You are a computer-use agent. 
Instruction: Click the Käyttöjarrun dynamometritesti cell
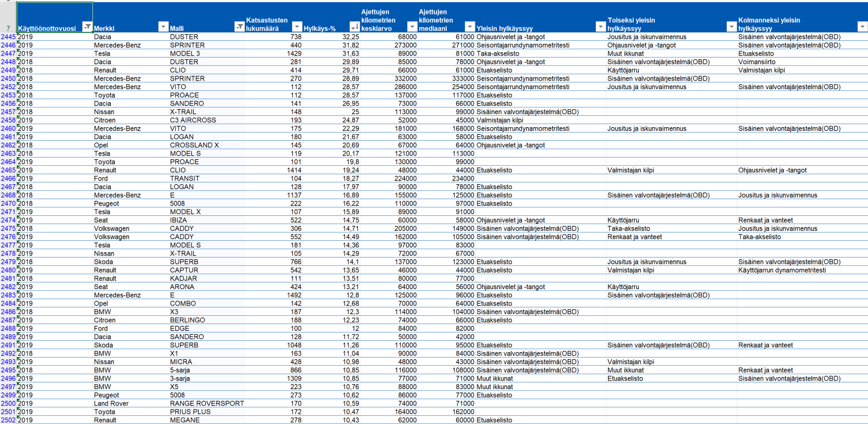[782, 270]
